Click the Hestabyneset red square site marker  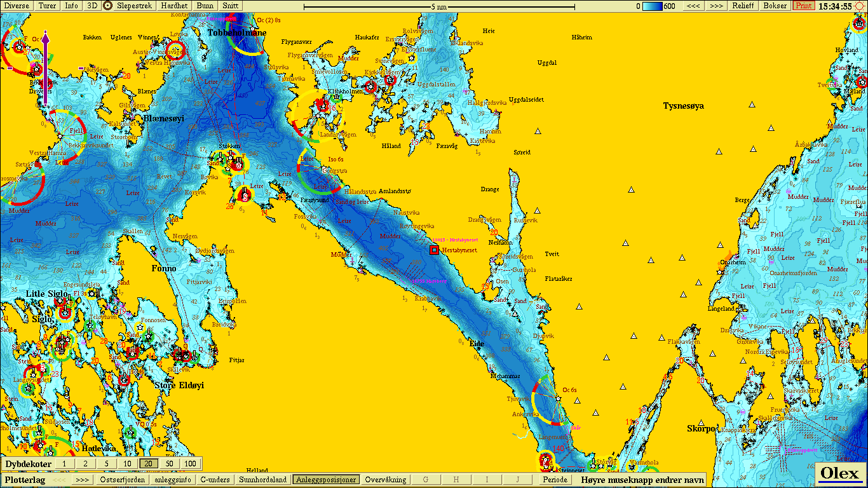click(x=434, y=250)
